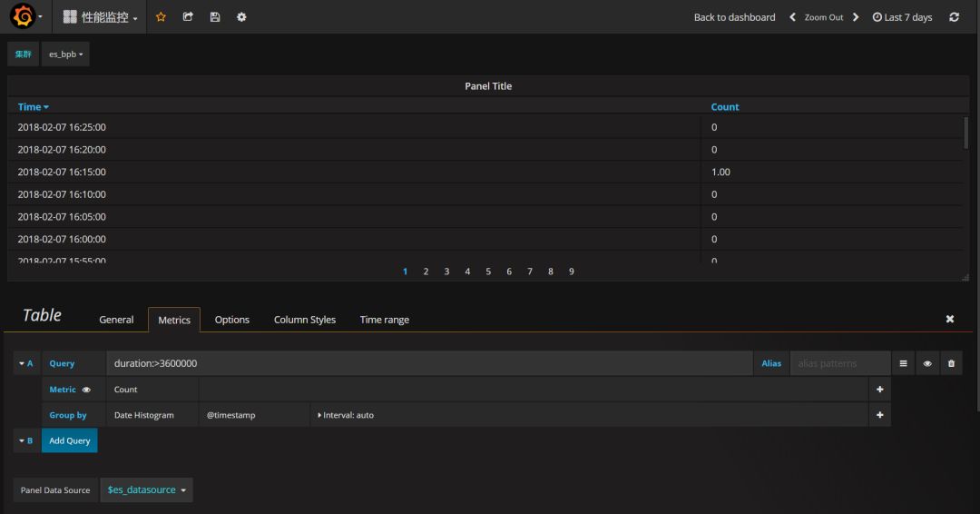
Task: Click the Zoom Out time button
Action: tap(824, 17)
